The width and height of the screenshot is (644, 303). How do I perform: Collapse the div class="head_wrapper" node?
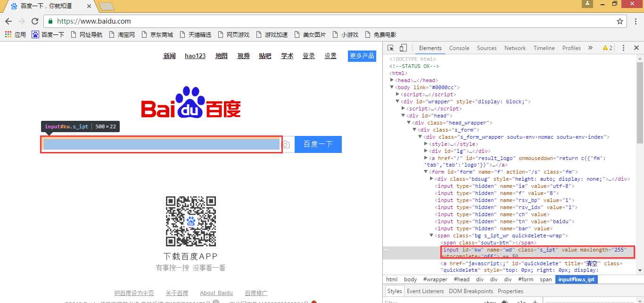click(x=409, y=123)
